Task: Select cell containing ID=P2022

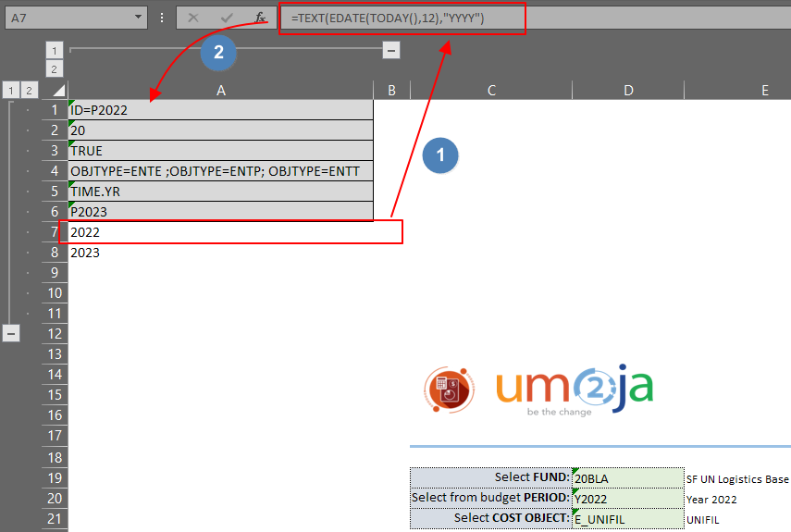Action: [220, 110]
